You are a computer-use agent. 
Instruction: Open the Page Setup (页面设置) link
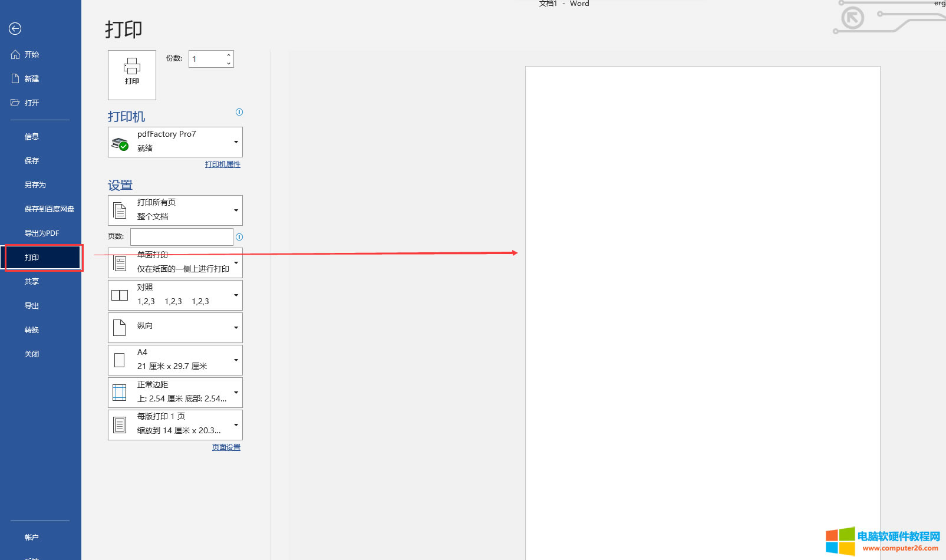pyautogui.click(x=226, y=447)
